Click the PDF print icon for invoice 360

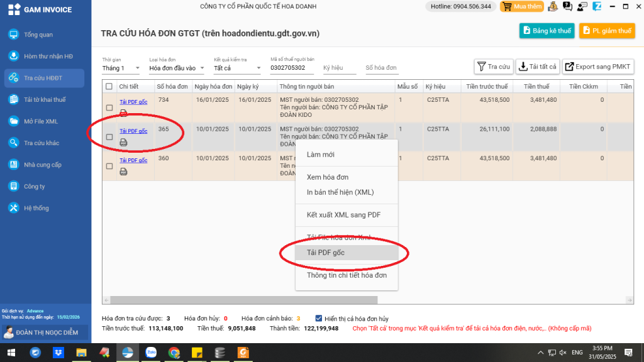123,172
